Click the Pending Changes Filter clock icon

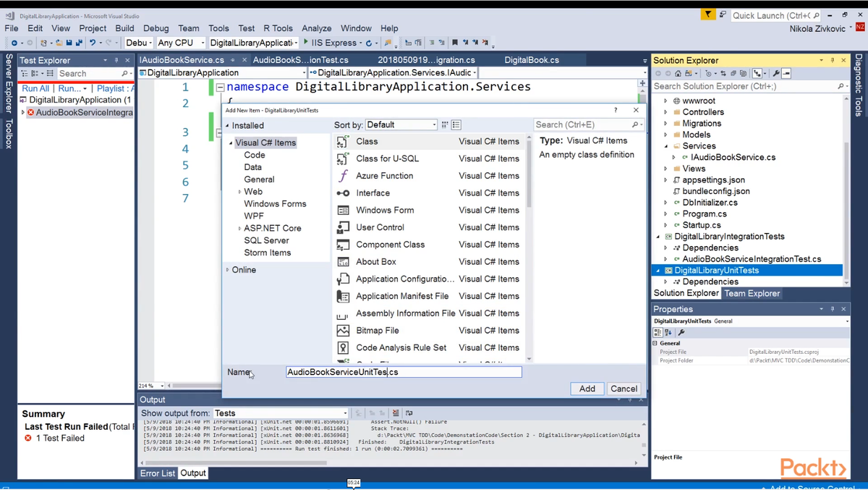tap(708, 73)
